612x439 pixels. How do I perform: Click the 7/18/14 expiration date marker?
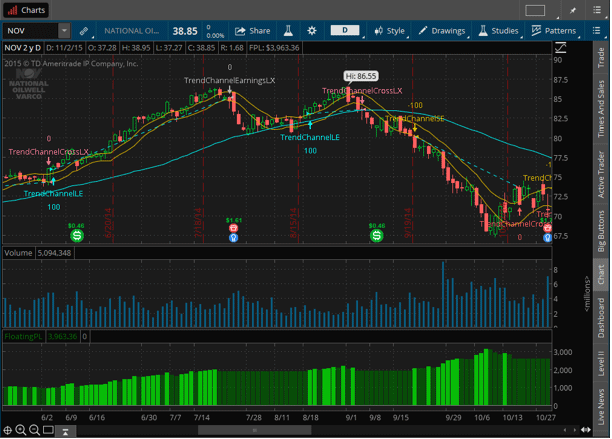pos(198,222)
